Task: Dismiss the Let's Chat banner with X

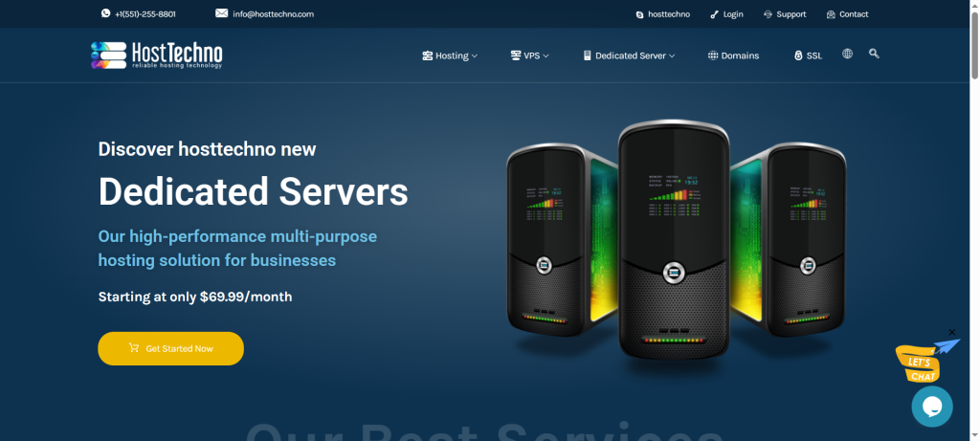Action: pyautogui.click(x=952, y=332)
